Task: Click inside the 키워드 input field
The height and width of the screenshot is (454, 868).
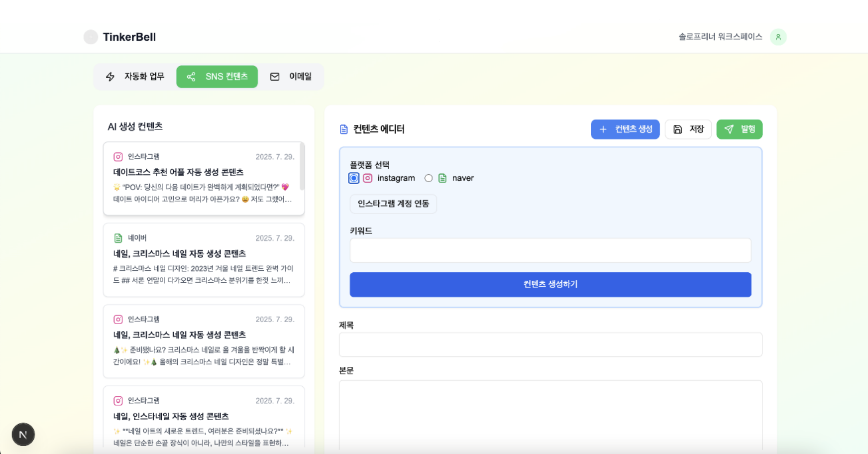Action: (x=550, y=250)
